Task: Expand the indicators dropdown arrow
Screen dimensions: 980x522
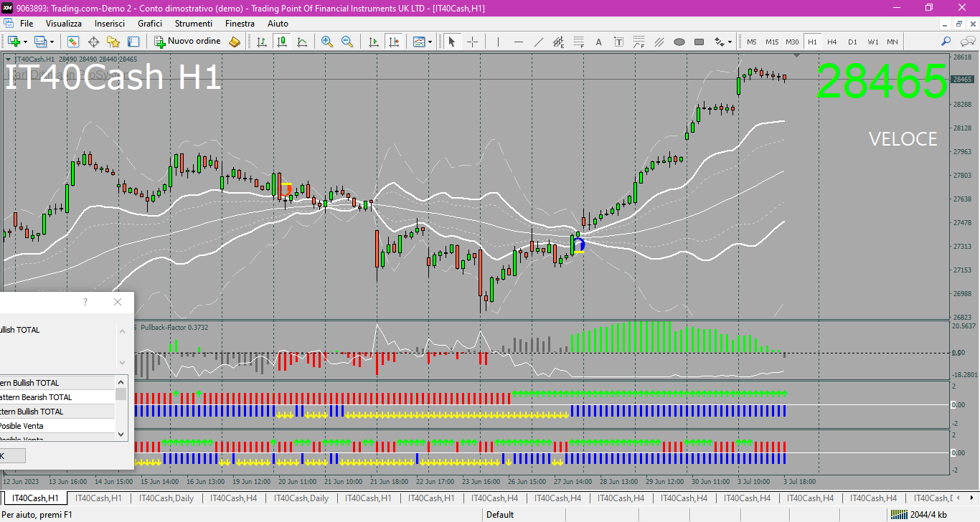Action: pos(430,42)
